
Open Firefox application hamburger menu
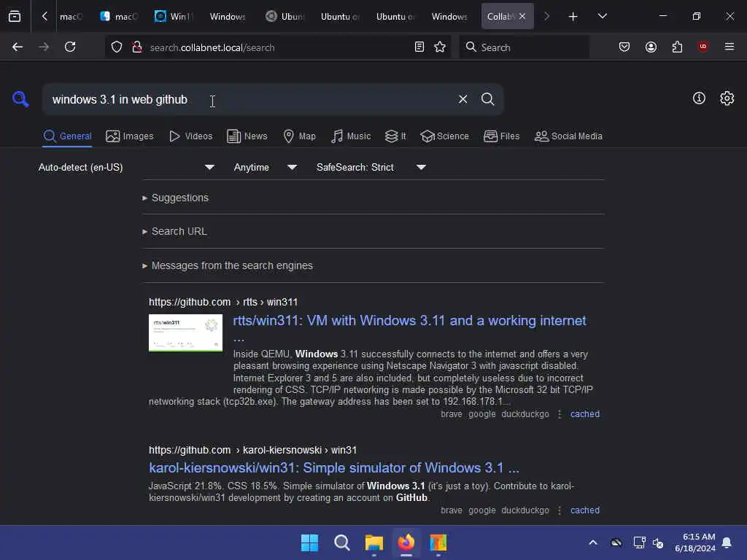(x=729, y=47)
